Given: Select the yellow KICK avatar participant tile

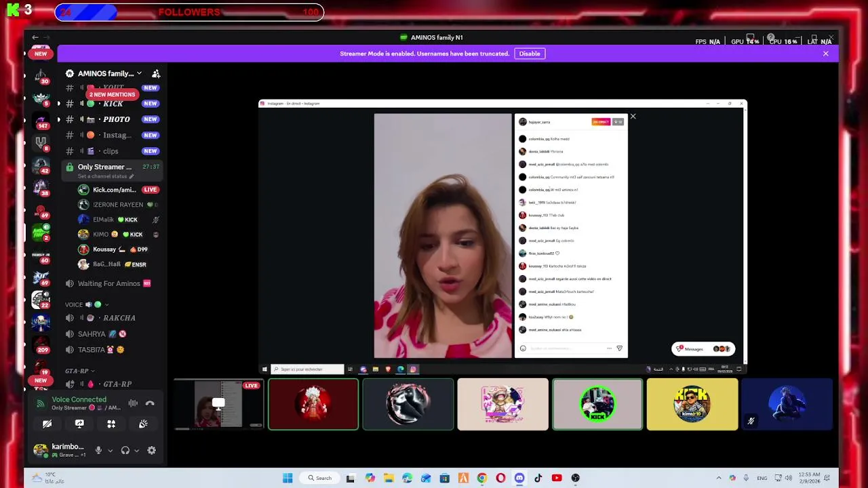Looking at the screenshot, I should [x=692, y=405].
